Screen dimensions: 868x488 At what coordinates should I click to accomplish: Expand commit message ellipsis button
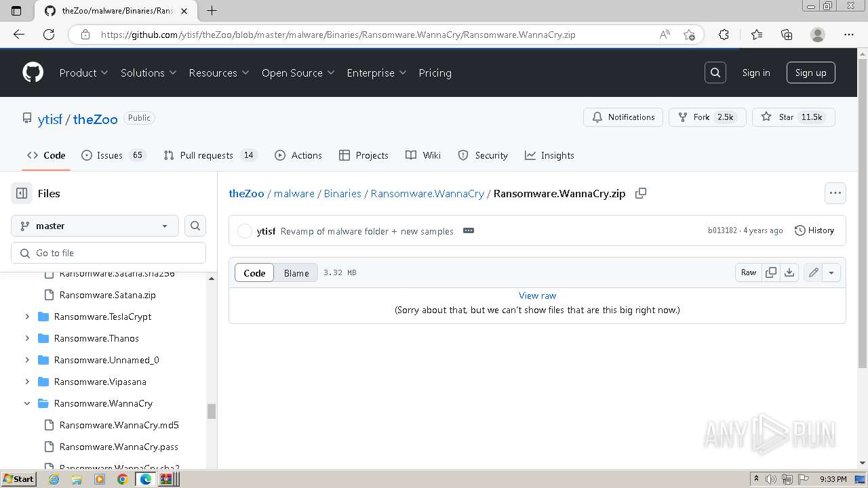coord(469,230)
